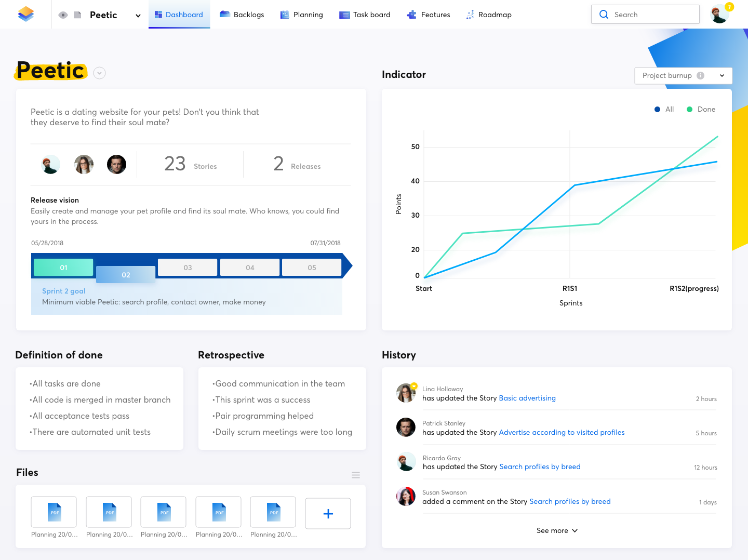This screenshot has width=748, height=560.
Task: Click the magnifier search icon
Action: click(x=604, y=15)
